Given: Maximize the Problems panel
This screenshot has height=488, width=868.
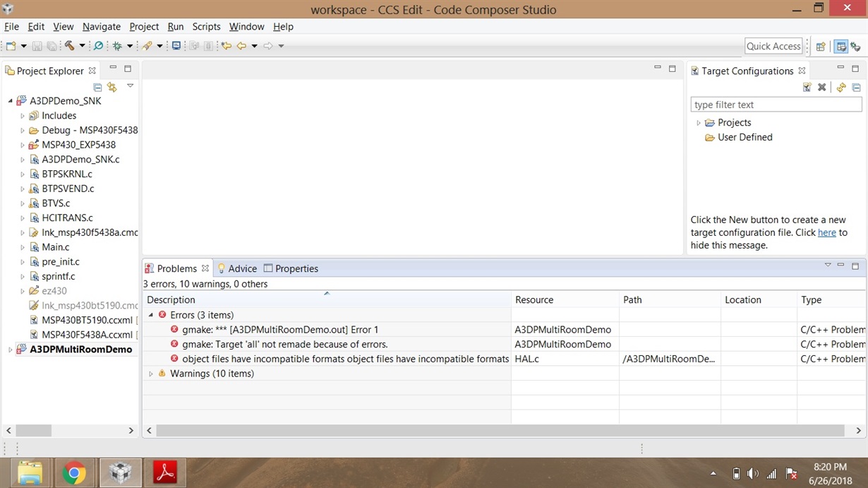Looking at the screenshot, I should coord(855,266).
